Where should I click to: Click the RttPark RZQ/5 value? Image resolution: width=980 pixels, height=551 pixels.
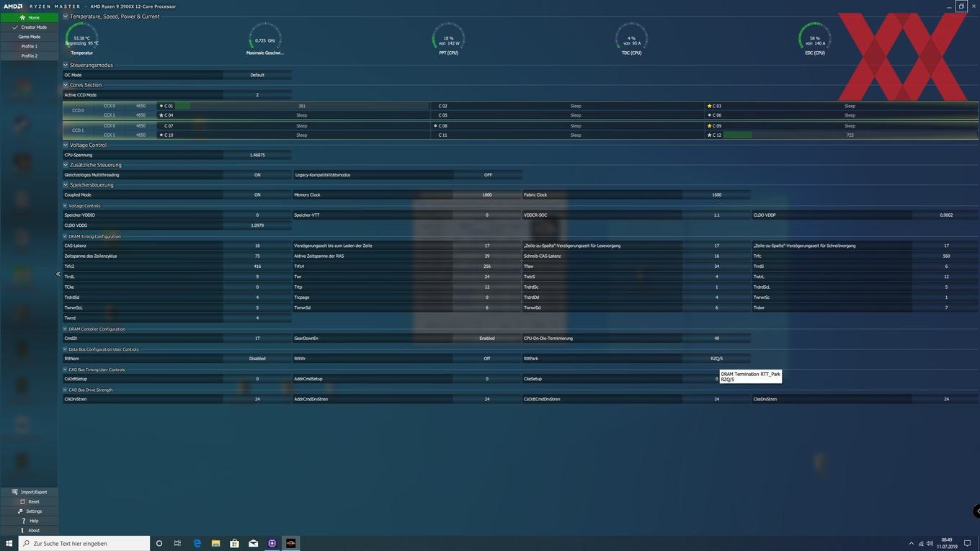pyautogui.click(x=717, y=359)
